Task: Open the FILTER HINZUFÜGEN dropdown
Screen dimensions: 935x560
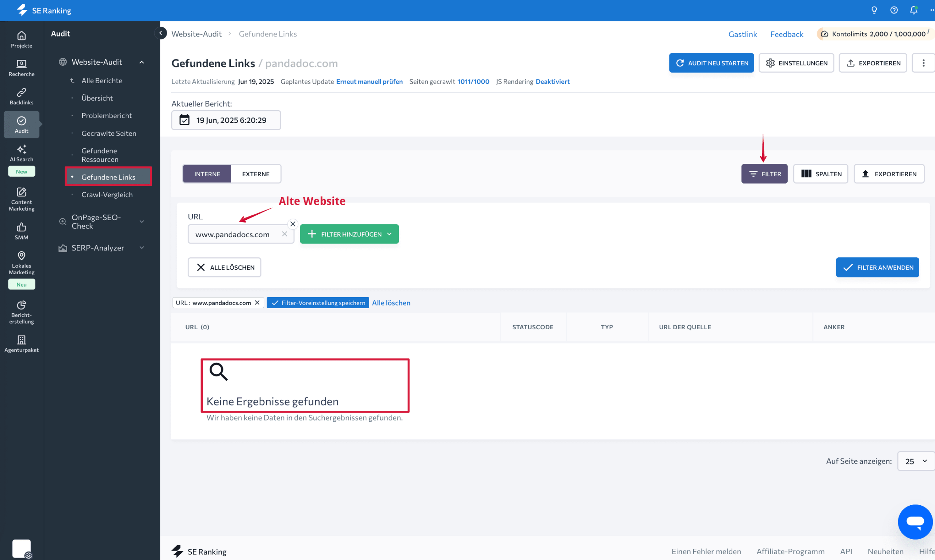Action: pyautogui.click(x=349, y=234)
